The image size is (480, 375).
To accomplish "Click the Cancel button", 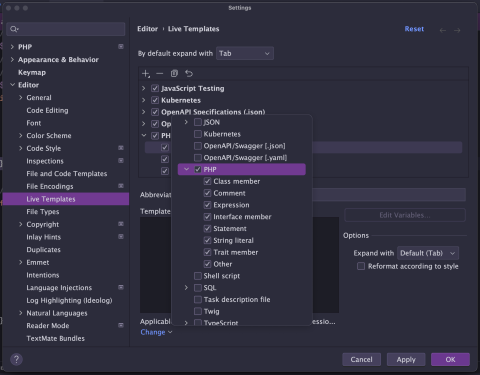I will coord(361,359).
